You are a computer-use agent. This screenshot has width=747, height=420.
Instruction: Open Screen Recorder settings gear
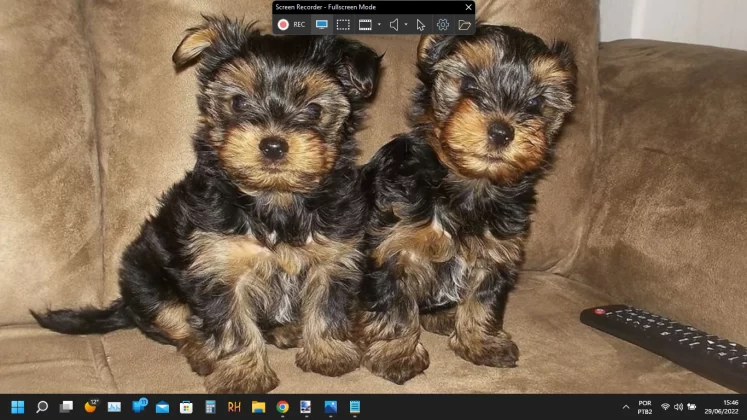click(443, 24)
